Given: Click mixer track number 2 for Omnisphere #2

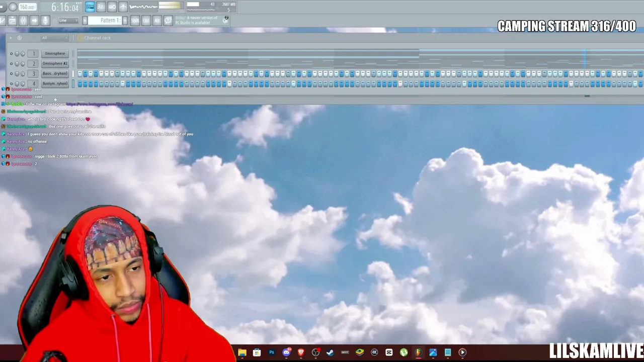Looking at the screenshot, I should (34, 63).
